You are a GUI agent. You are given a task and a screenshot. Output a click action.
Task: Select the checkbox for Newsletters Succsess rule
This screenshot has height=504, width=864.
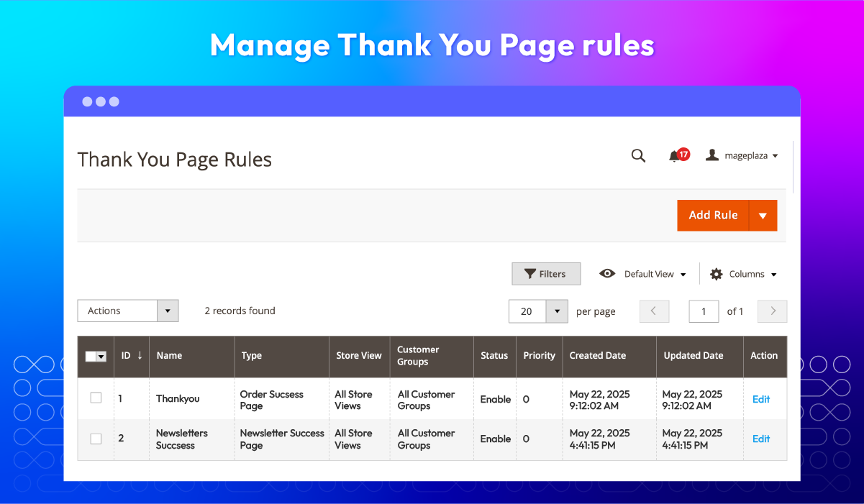tap(96, 439)
